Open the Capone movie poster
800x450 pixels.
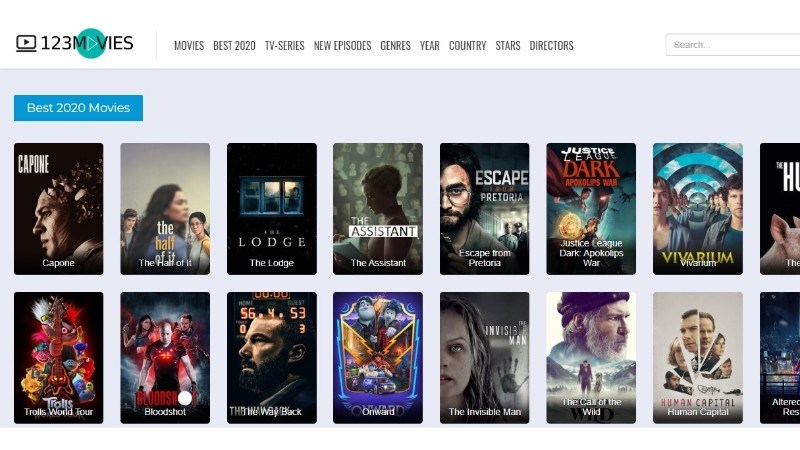59,209
